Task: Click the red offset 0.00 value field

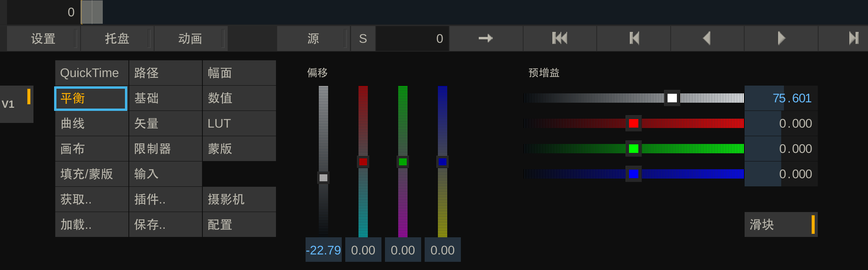Action: (363, 250)
